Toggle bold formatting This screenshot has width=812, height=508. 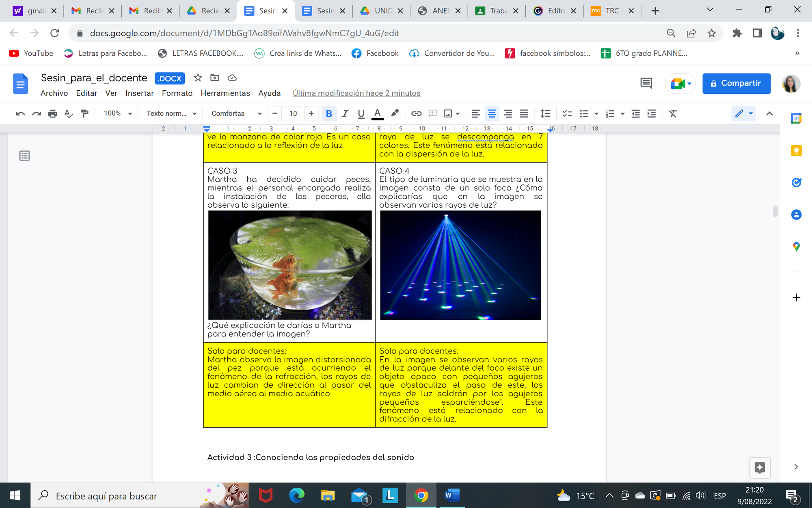coord(329,113)
